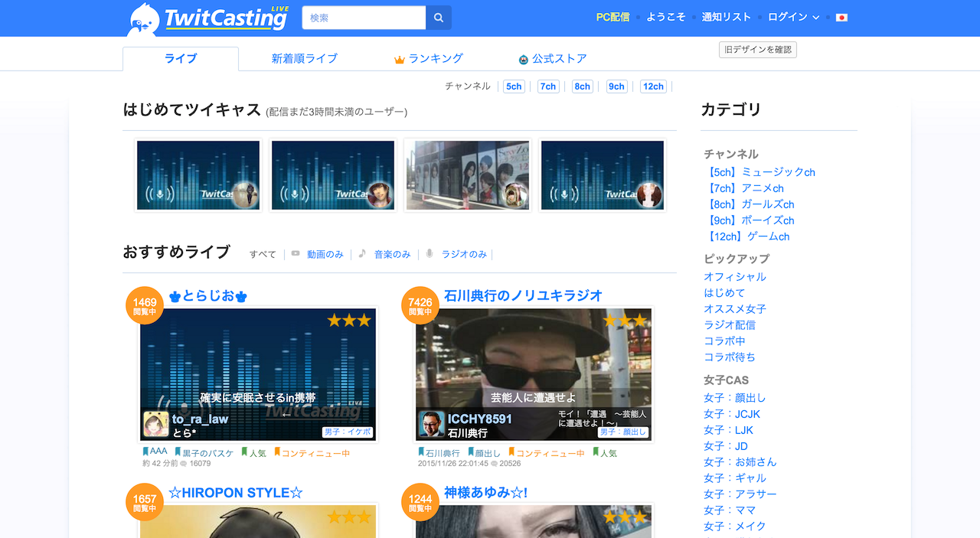Click the 【8ch】ガールズch category
Viewport: 980px width, 538px height.
(x=749, y=204)
